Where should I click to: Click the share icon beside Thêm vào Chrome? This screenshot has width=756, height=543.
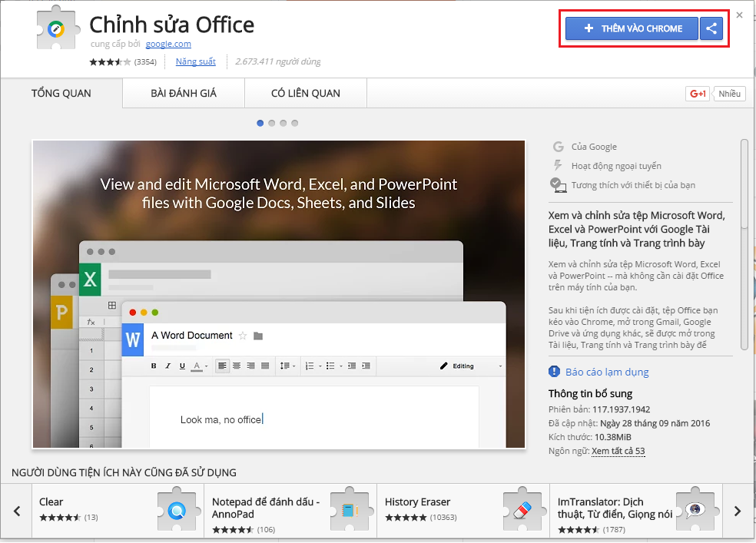(x=711, y=28)
